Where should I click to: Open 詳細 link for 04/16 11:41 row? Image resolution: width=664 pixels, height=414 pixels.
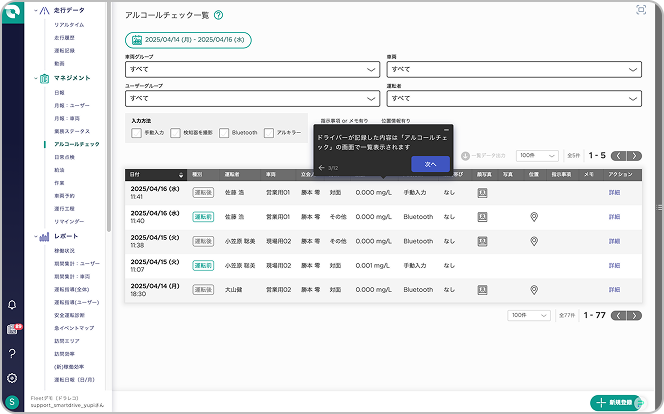click(x=614, y=193)
